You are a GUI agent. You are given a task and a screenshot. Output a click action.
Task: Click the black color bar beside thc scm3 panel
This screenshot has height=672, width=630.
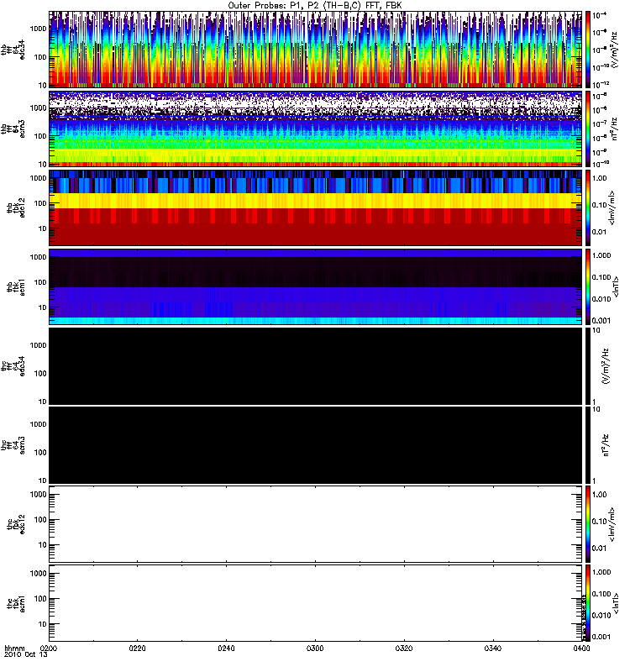pos(588,445)
